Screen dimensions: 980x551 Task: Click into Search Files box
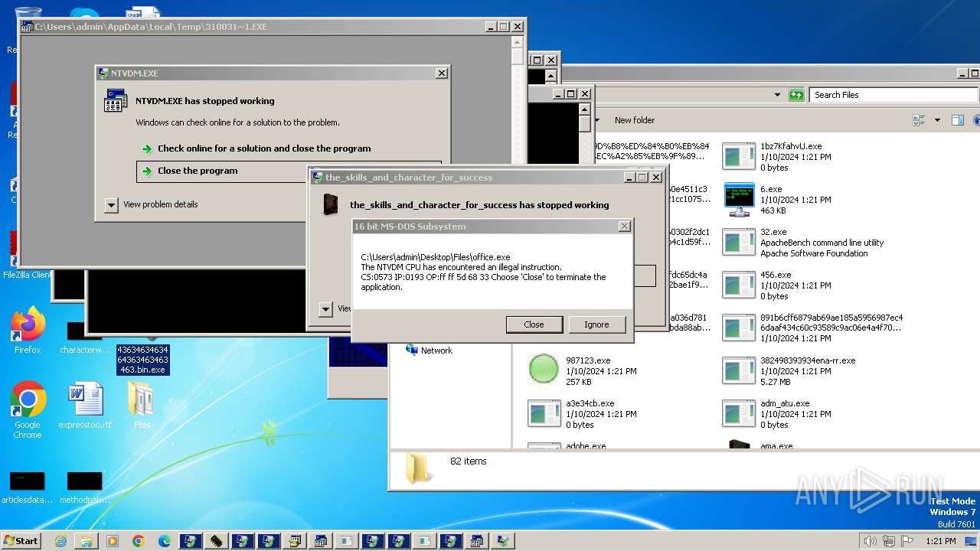point(893,95)
